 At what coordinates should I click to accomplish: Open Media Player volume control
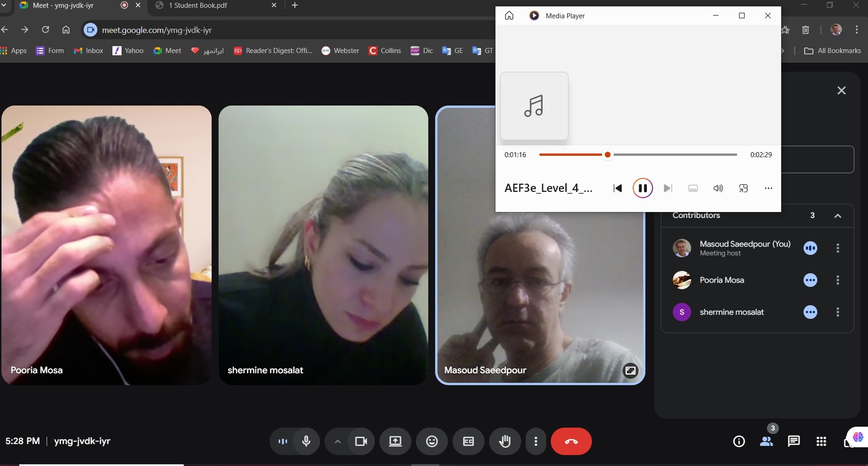click(718, 188)
